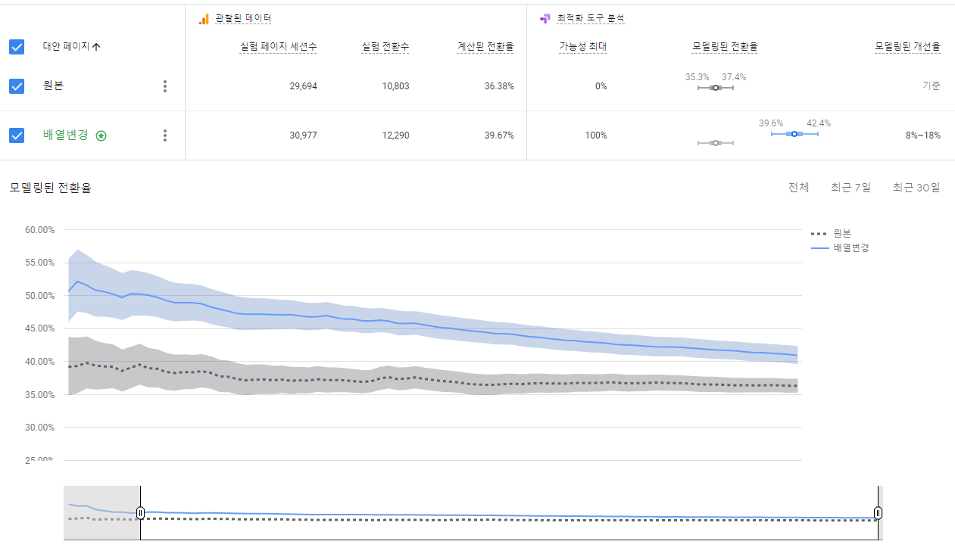
Task: Switch to the 최근 30일 range
Action: [x=916, y=188]
